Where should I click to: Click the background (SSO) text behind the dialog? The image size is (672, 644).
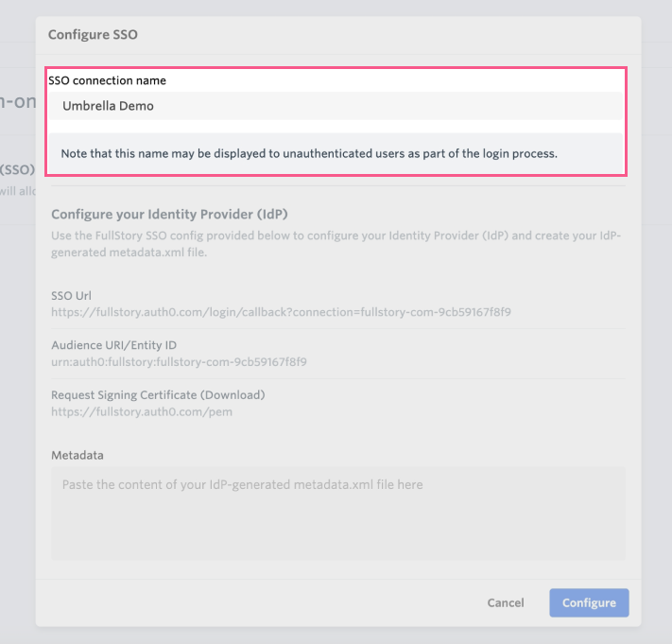(17, 169)
